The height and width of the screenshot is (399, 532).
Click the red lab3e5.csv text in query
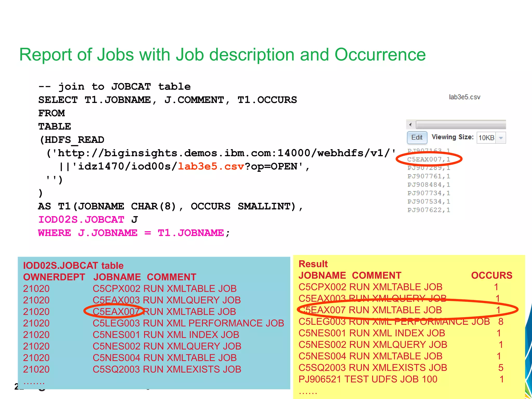tap(211, 166)
